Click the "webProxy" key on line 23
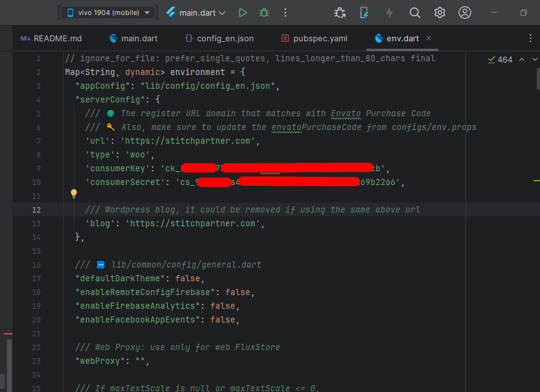The width and height of the screenshot is (540, 392). (x=100, y=361)
